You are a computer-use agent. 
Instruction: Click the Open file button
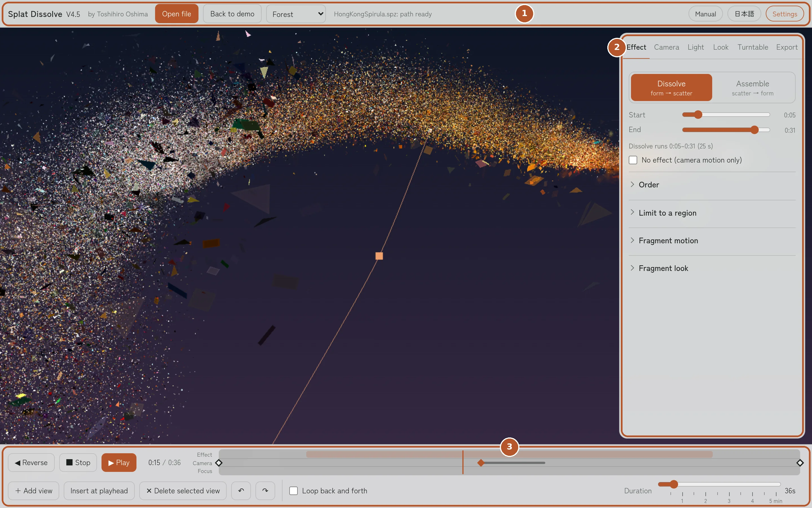click(x=176, y=14)
